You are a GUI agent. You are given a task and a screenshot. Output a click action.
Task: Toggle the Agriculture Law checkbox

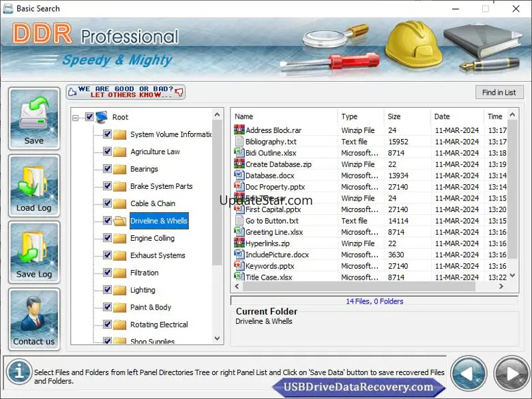[x=107, y=151]
